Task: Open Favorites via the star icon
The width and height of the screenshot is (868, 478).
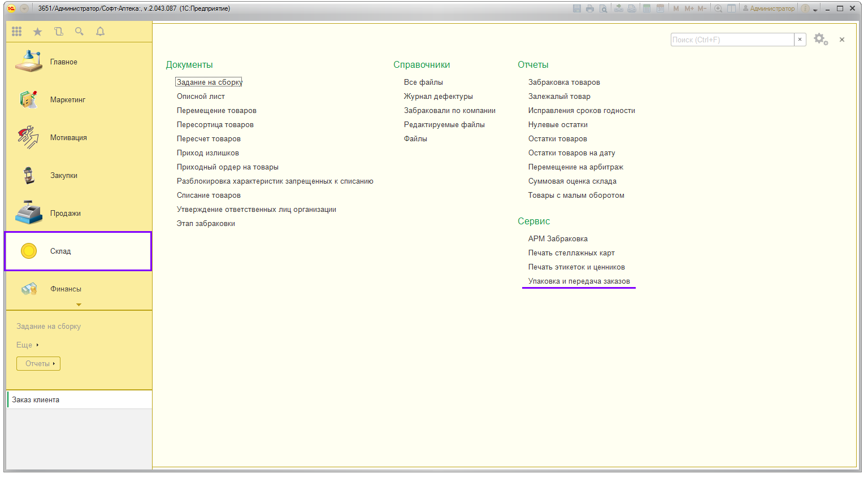Action: 37,32
